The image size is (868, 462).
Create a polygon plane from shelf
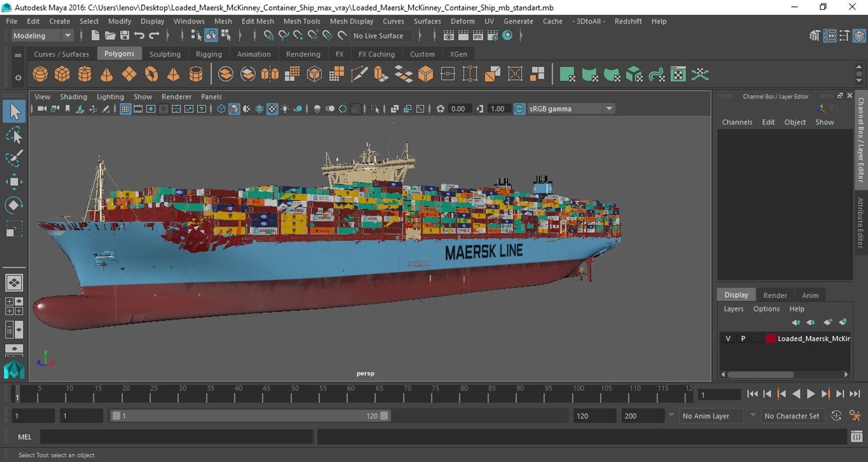point(129,74)
